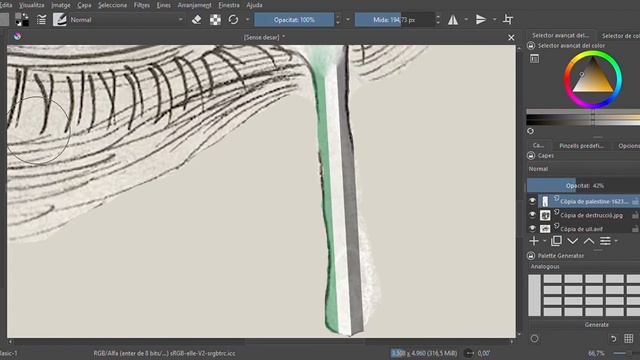Move layer down with the down chevron

[573, 241]
